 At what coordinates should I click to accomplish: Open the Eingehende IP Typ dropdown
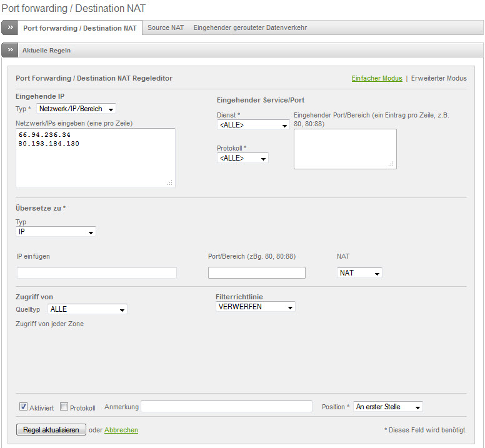point(76,109)
